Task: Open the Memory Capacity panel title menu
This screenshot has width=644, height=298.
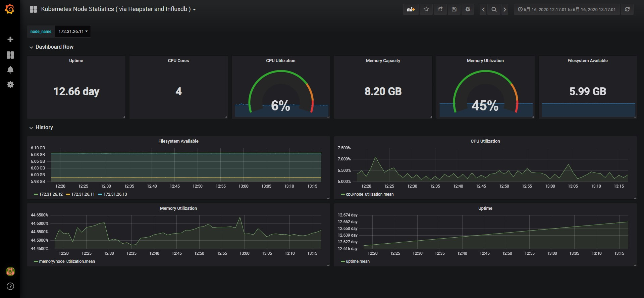Action: (383, 61)
